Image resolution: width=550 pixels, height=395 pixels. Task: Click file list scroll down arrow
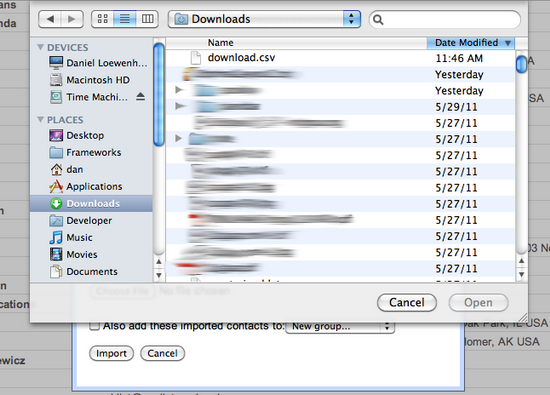(522, 274)
